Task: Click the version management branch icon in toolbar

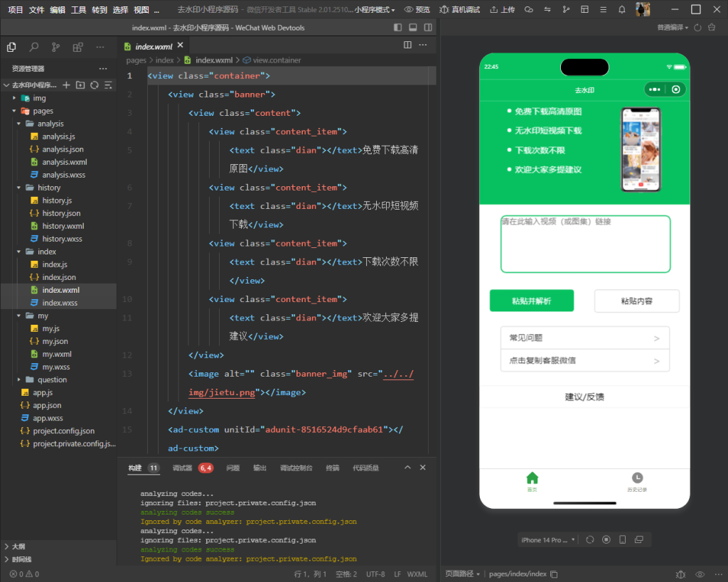Action: 566,9
